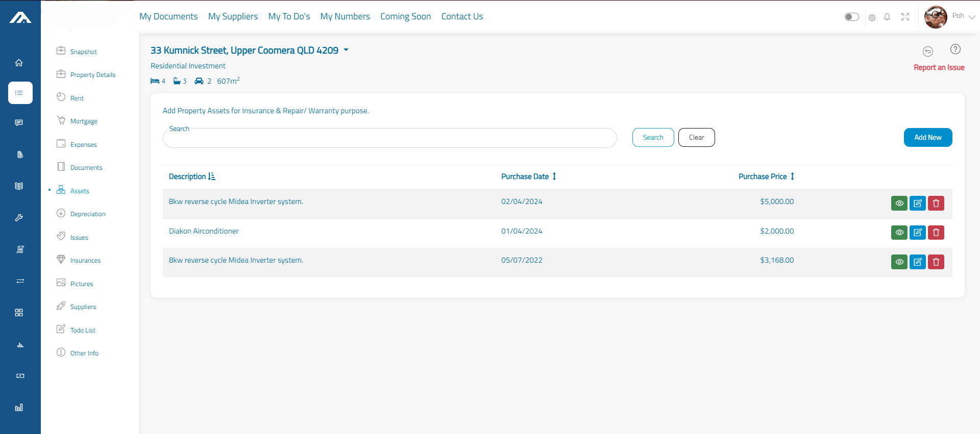
Task: Click the Add New button
Action: click(927, 137)
